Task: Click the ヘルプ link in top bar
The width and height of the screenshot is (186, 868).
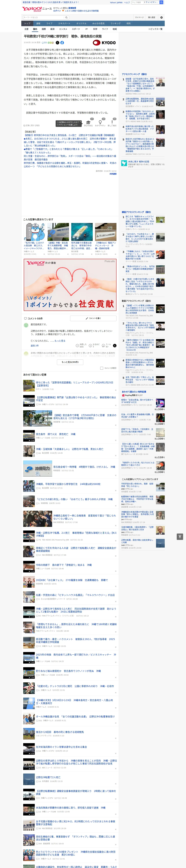Action: pos(127,2)
